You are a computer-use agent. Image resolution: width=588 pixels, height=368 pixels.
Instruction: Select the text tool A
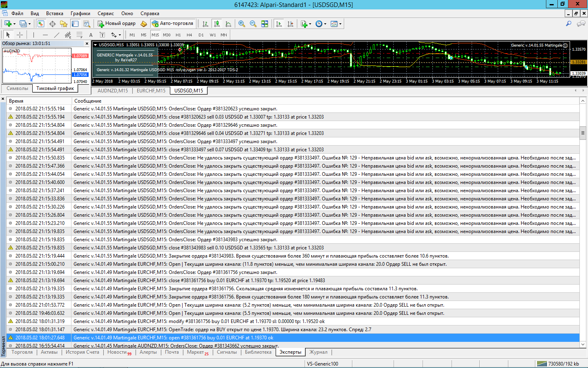coord(91,35)
